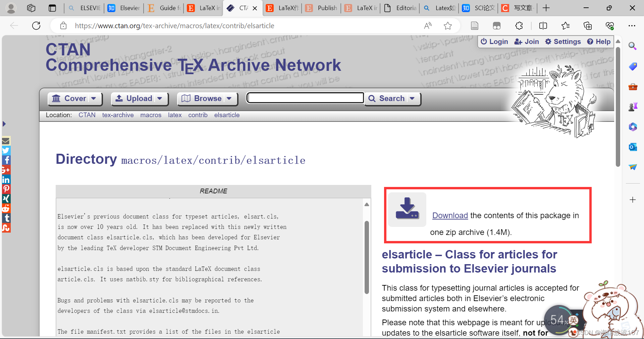
Task: Switch to the Editoria browser tab
Action: (400, 8)
